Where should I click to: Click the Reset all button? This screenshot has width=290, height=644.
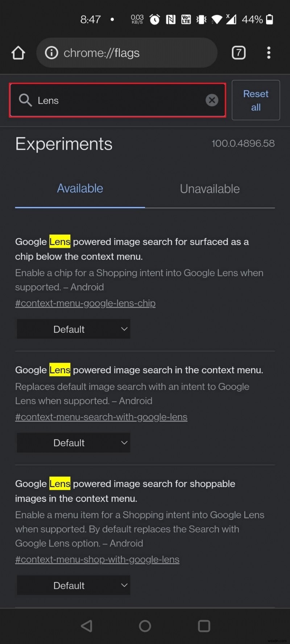[x=255, y=100]
